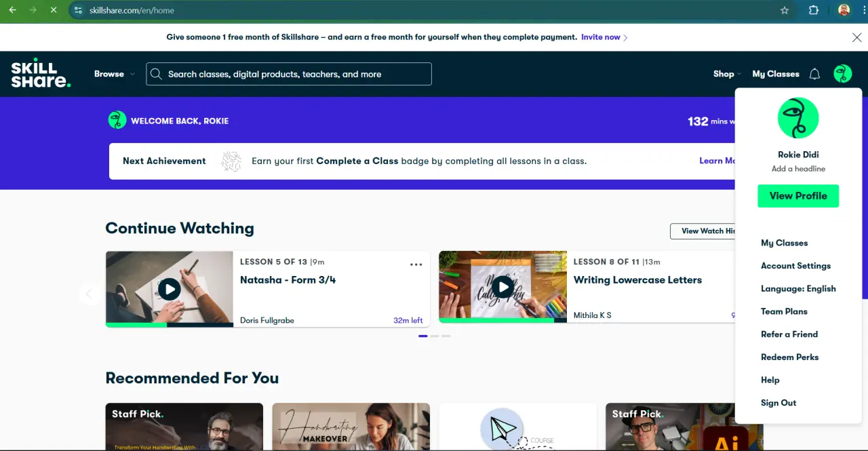Click the search magnifier icon
The image size is (868, 451).
coord(157,74)
